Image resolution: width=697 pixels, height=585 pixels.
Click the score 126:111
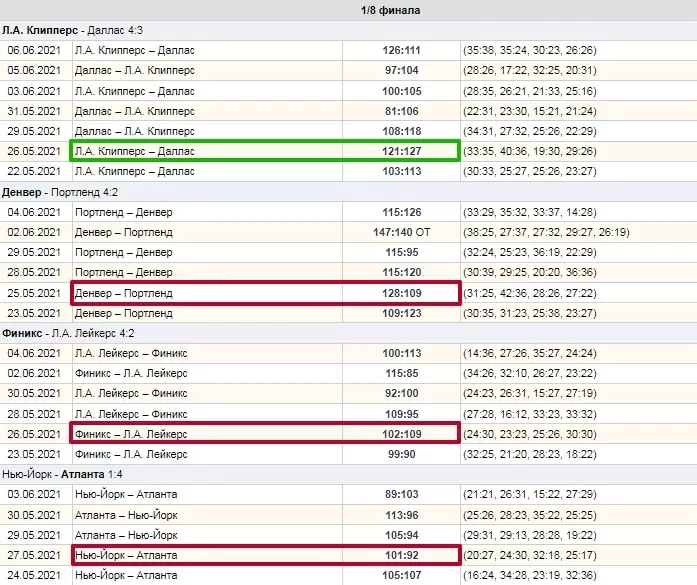coord(401,50)
